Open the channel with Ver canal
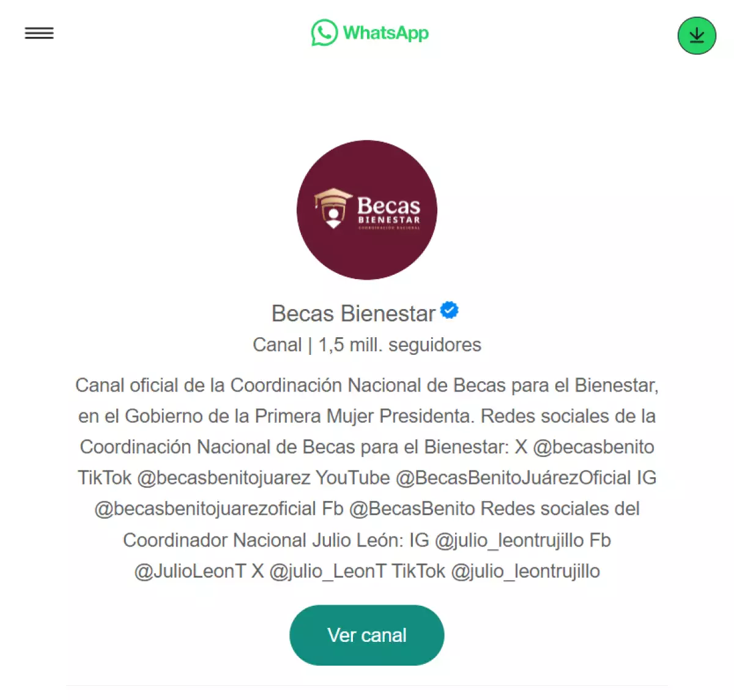This screenshot has width=734, height=700. (367, 635)
